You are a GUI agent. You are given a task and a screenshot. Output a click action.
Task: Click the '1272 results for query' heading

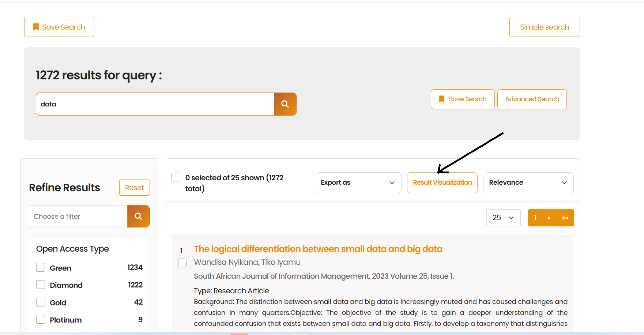[99, 75]
